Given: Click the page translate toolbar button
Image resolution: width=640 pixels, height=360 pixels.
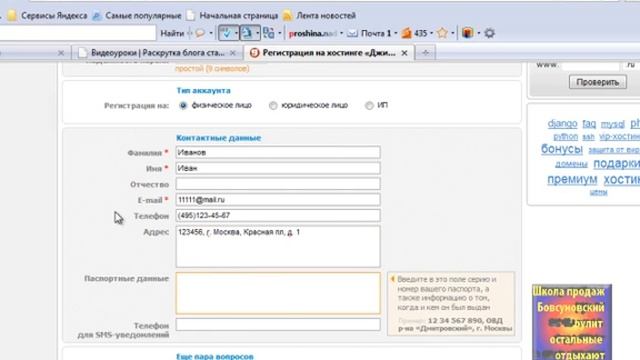Looking at the screenshot, I should tap(247, 33).
